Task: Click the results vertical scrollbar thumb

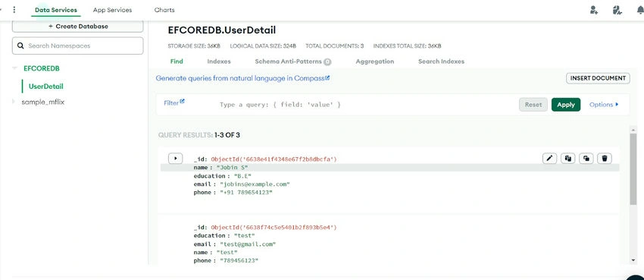Action: point(633,168)
